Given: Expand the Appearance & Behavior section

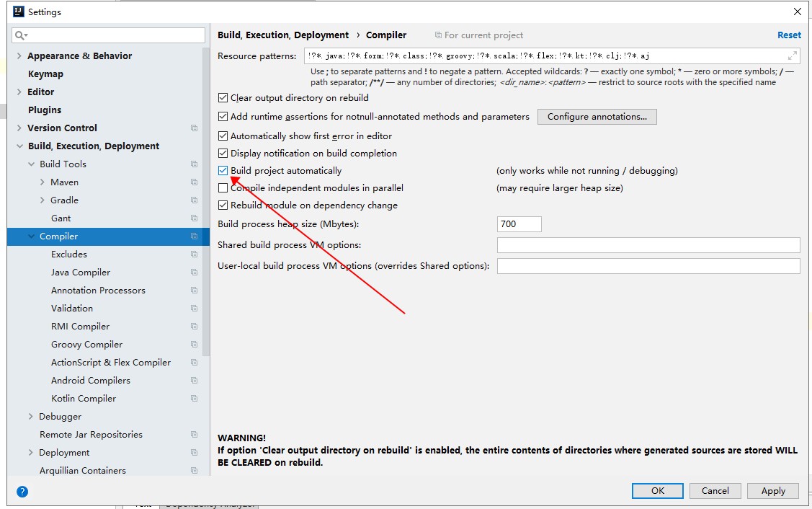Looking at the screenshot, I should pyautogui.click(x=19, y=56).
